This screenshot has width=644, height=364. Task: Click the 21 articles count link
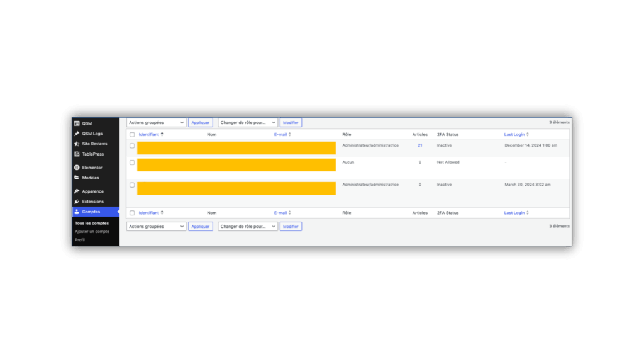tap(419, 145)
